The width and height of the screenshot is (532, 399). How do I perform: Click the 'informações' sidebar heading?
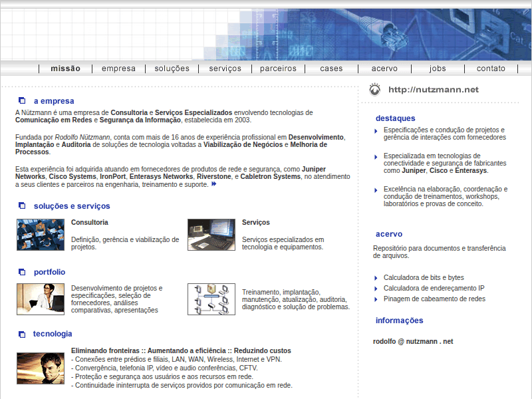click(x=400, y=321)
